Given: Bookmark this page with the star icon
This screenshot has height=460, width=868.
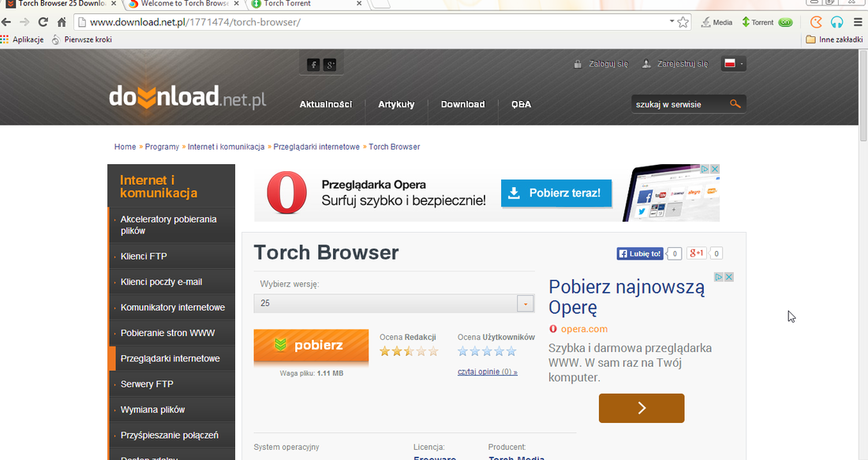Looking at the screenshot, I should click(683, 22).
